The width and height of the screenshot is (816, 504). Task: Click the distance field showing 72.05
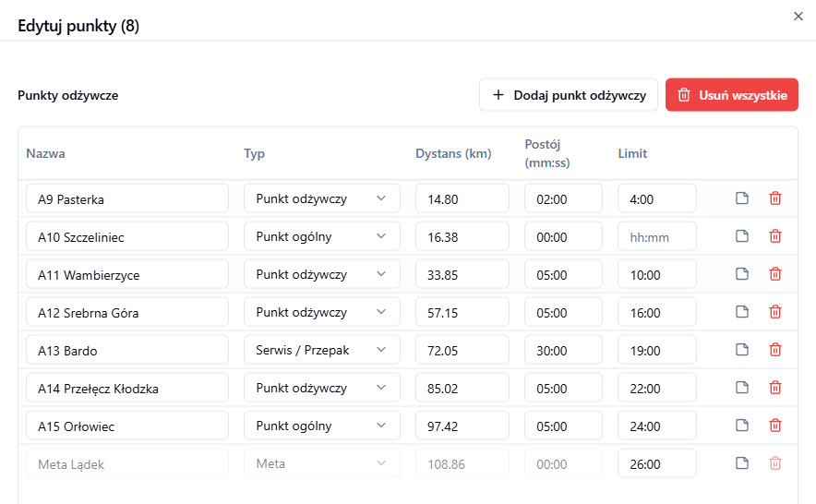462,350
